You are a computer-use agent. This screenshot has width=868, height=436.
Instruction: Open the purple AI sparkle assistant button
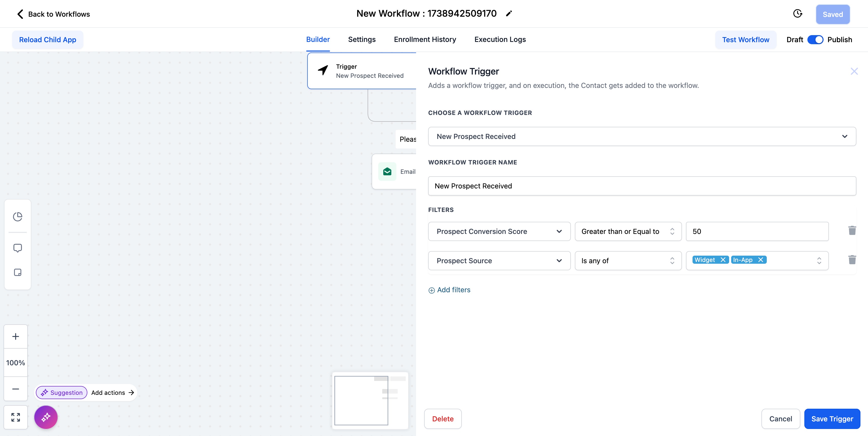[46, 417]
